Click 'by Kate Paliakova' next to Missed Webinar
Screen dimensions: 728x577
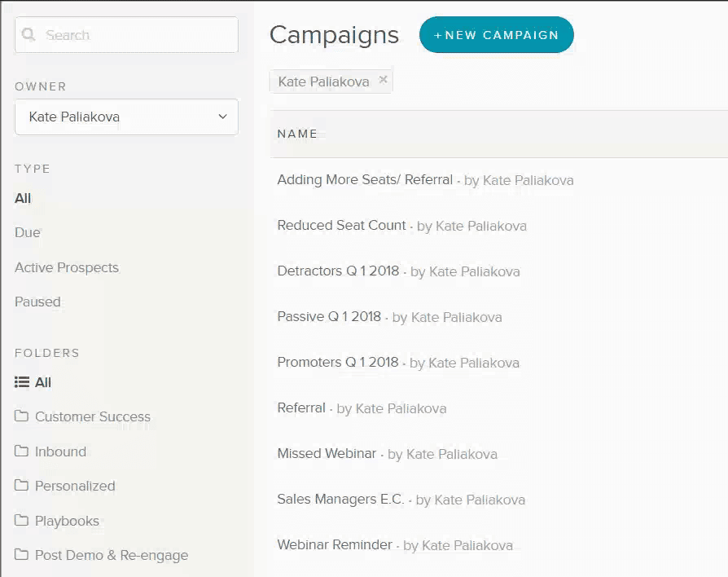[442, 455]
